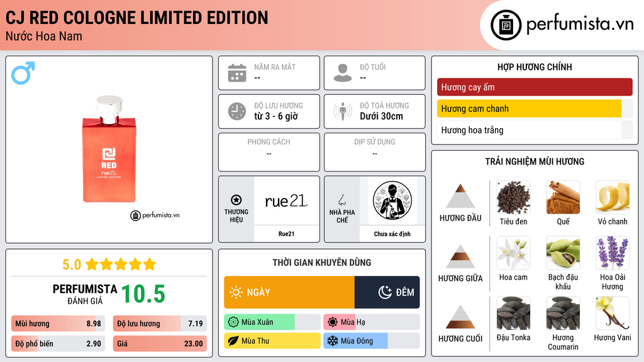644x362 pixels.
Task: Click the sillage icon for Độ toả hương
Action: (x=343, y=111)
